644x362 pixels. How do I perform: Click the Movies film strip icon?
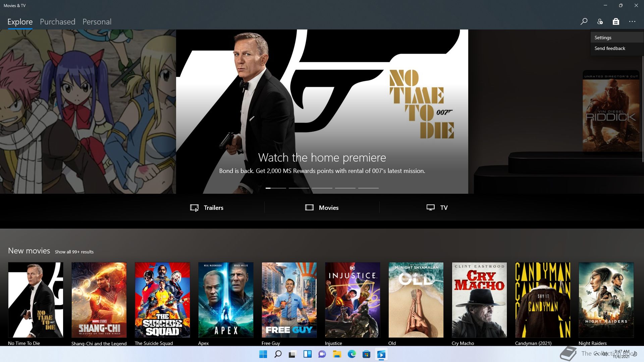pos(309,207)
